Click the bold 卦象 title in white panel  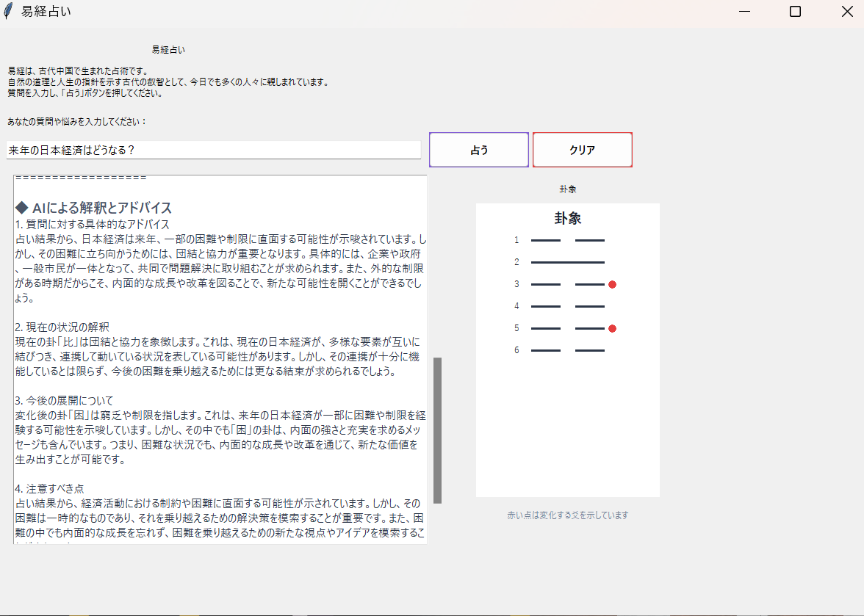point(567,219)
